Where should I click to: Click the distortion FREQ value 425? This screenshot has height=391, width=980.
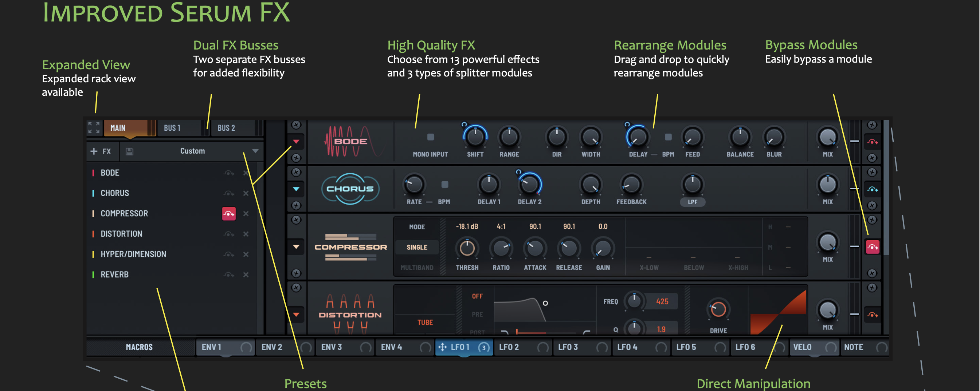click(x=662, y=301)
